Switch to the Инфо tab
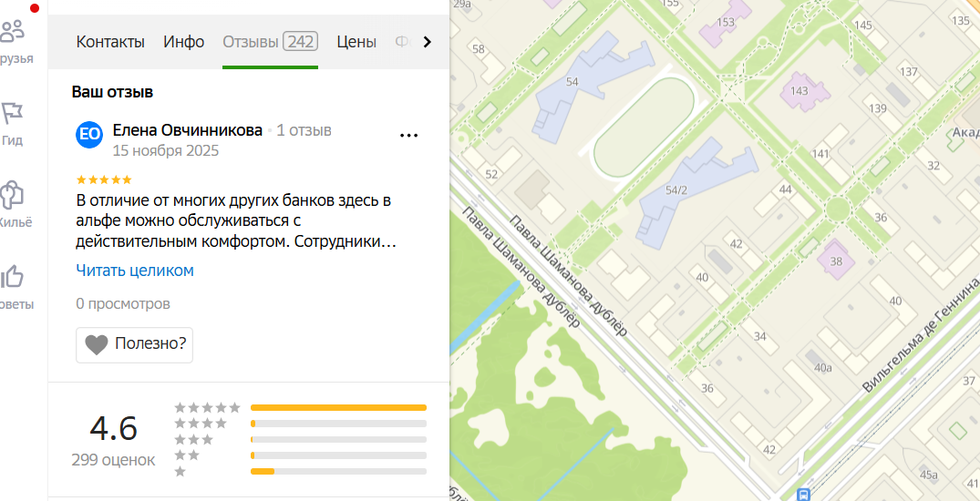The height and width of the screenshot is (501, 980). click(x=184, y=43)
